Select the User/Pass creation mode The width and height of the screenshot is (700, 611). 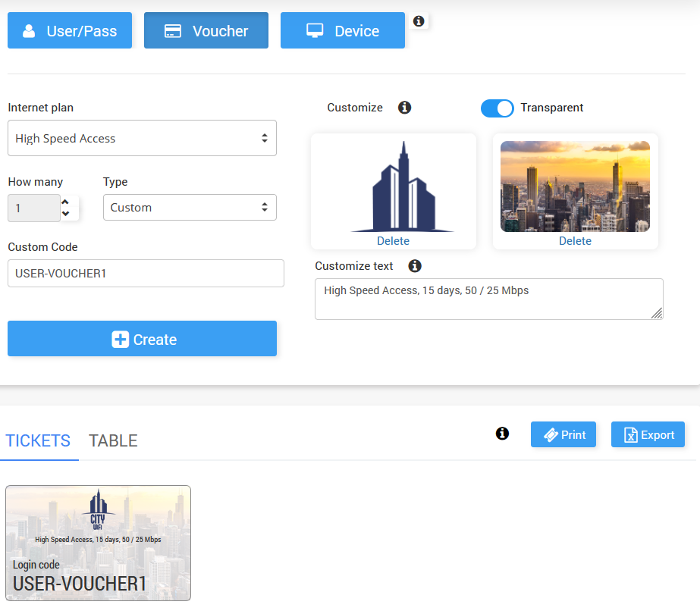pos(70,30)
